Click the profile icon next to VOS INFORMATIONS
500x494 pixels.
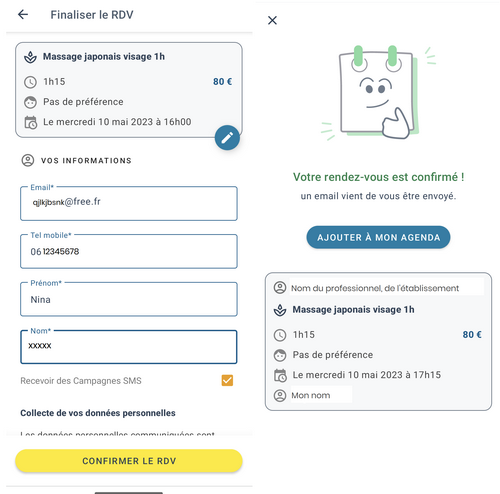pos(28,160)
